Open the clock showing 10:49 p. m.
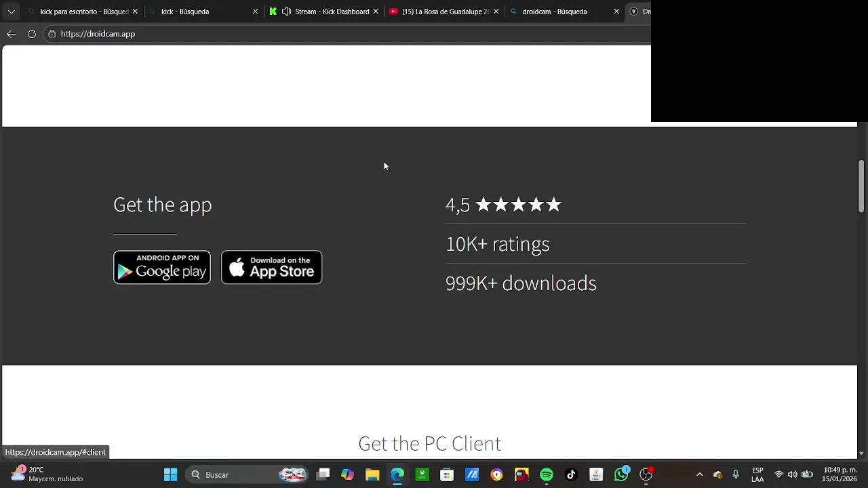Image resolution: width=868 pixels, height=488 pixels. (x=840, y=474)
